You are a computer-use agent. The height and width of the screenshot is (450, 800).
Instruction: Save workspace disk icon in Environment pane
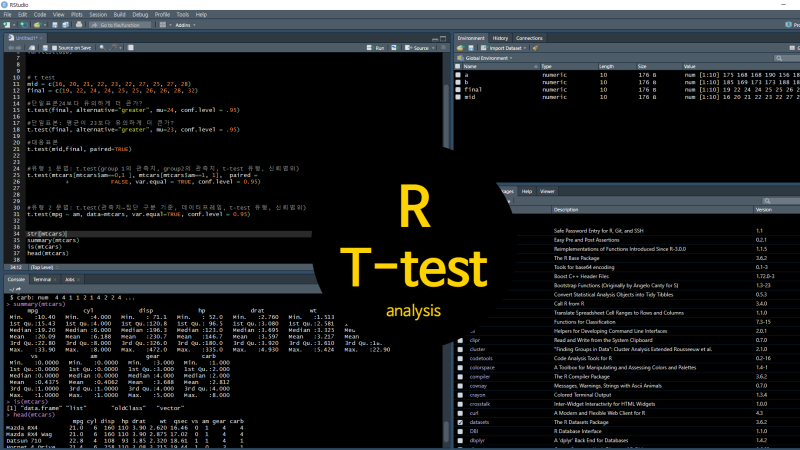pos(471,48)
